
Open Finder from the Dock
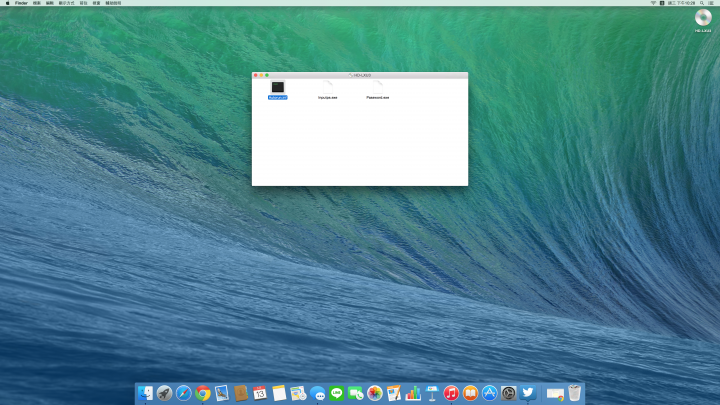coord(146,393)
